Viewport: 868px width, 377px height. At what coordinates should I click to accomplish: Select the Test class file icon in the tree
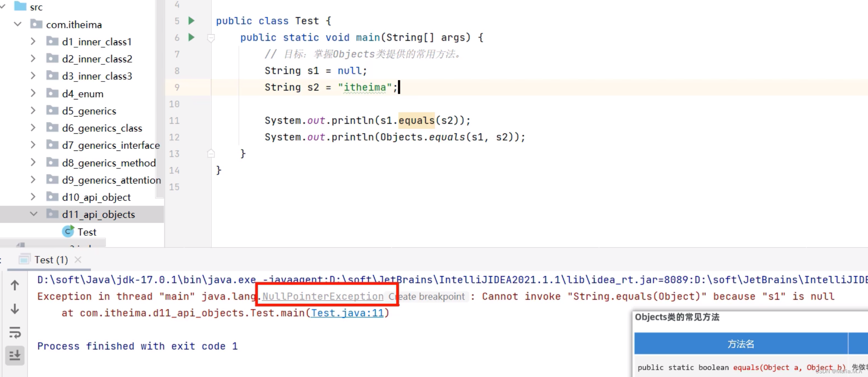68,231
